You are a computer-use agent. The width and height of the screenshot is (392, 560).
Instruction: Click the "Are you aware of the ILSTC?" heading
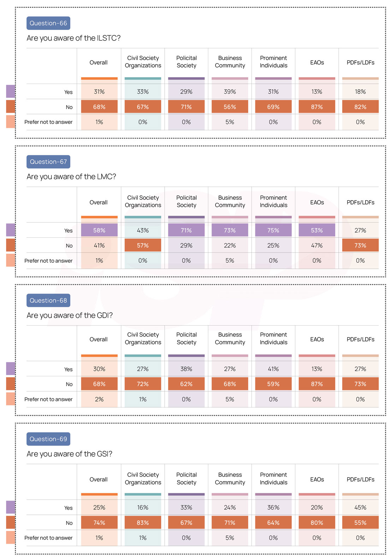point(73,38)
